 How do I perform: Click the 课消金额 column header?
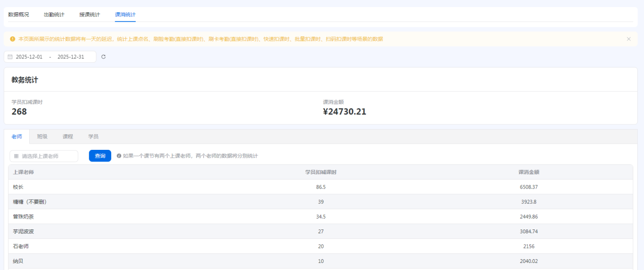[x=528, y=172]
